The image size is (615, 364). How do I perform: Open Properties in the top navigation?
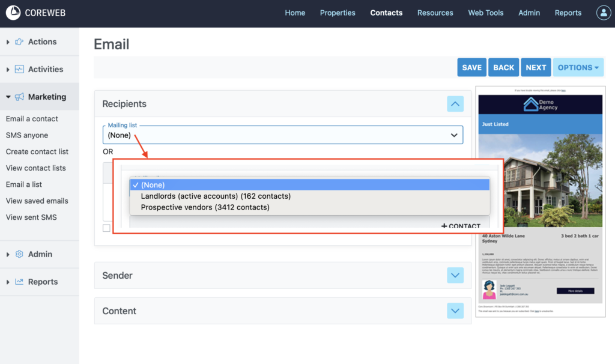tap(338, 13)
